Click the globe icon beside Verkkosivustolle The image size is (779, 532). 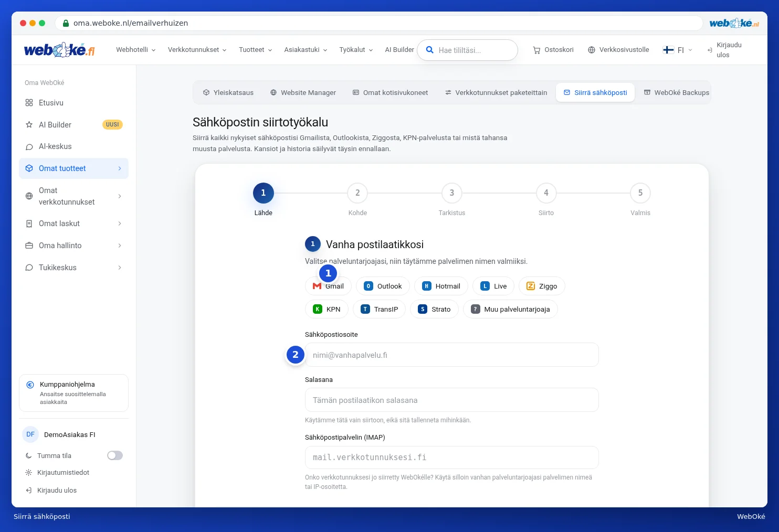click(592, 50)
